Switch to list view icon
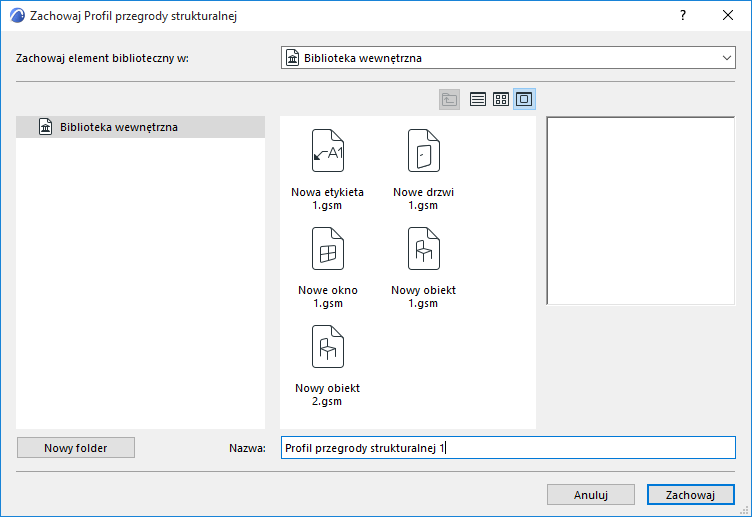Screen dimensions: 752x517 click(478, 99)
